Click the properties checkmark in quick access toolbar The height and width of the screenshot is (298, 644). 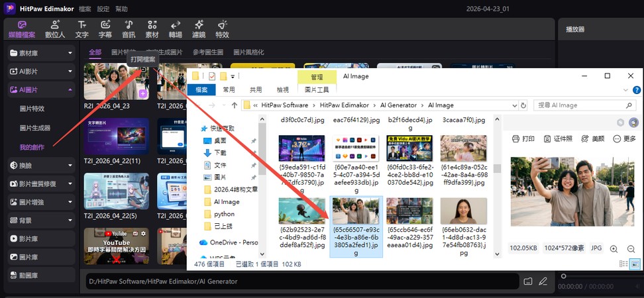212,76
